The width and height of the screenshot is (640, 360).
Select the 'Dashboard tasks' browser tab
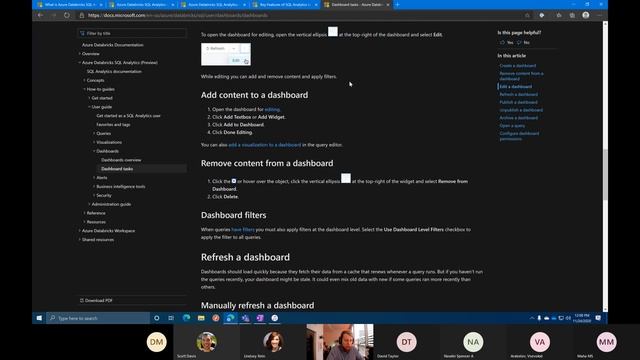point(357,4)
